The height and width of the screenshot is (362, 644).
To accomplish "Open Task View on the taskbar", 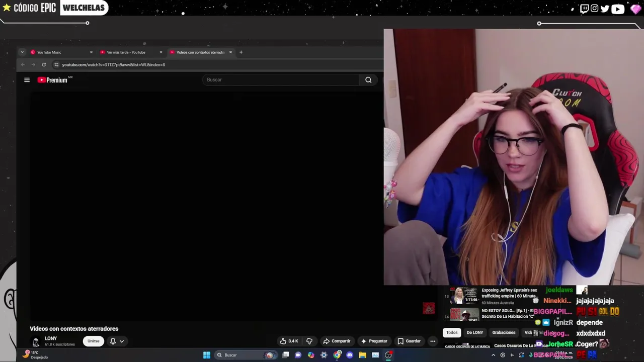I will click(x=285, y=355).
